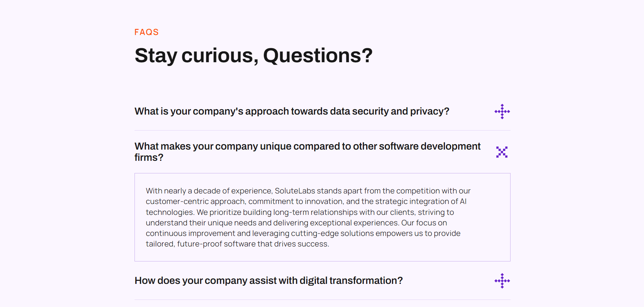Click the plus icon beside the digital transformation question

click(x=502, y=281)
